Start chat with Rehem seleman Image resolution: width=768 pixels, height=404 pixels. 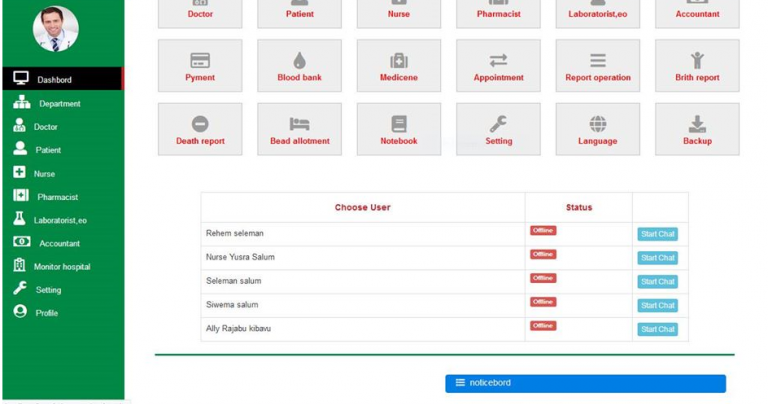pos(657,234)
